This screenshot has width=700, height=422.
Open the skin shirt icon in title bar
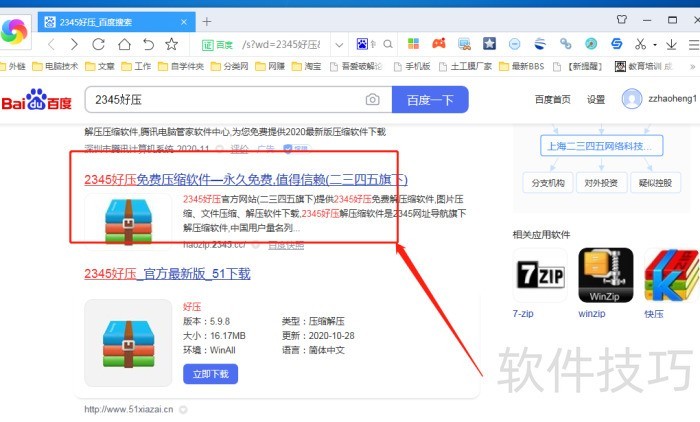(x=621, y=19)
